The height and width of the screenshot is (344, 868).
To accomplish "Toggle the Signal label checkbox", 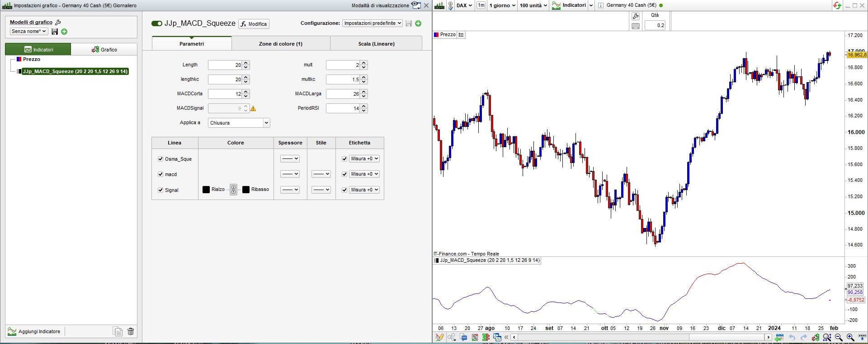I will 344,190.
